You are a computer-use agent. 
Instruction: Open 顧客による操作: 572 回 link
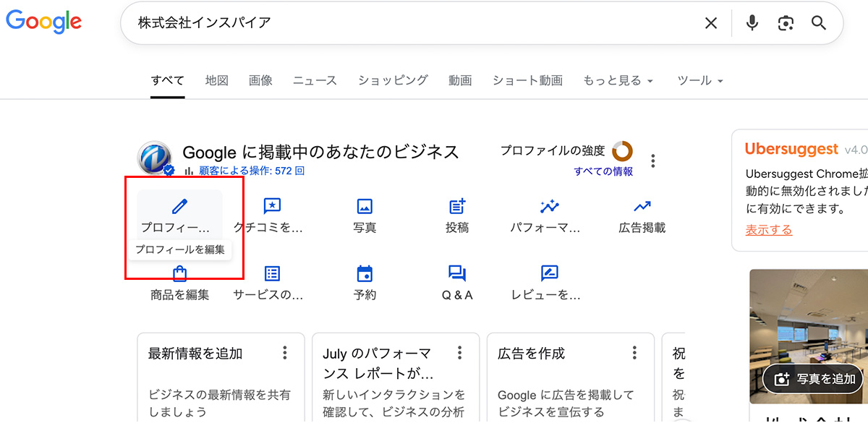click(x=252, y=171)
